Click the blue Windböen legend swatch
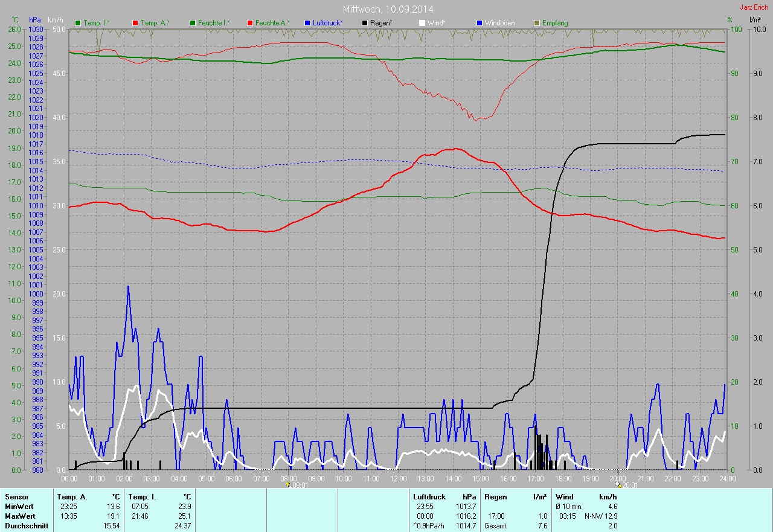The width and height of the screenshot is (773, 532). point(480,23)
